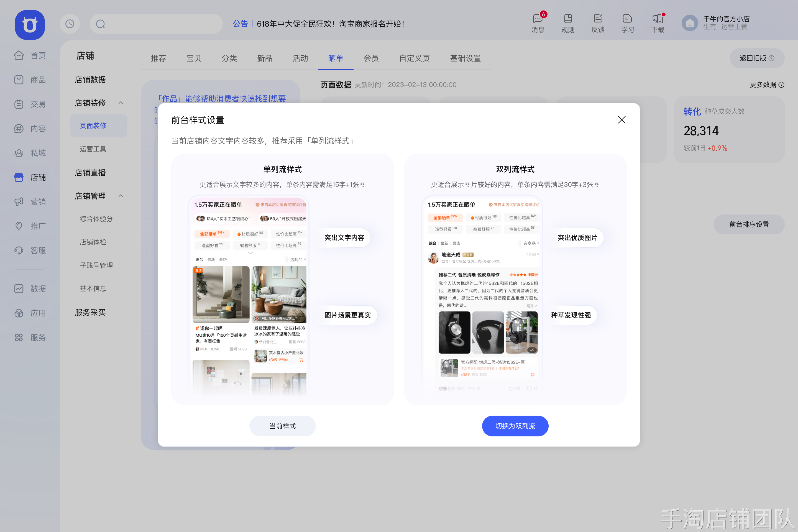Image resolution: width=798 pixels, height=532 pixels.
Task: Select 店铺 store in sidebar
Action: click(30, 177)
